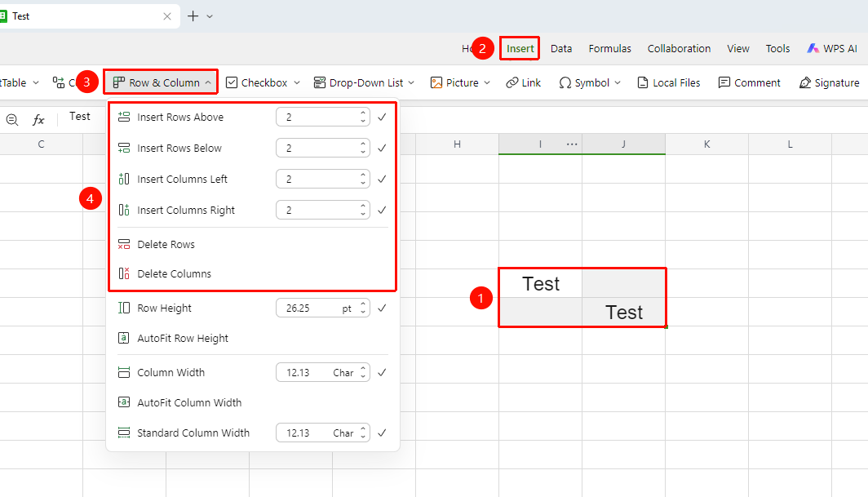Apply Standard Column Width checkmark
868x497 pixels.
[382, 433]
